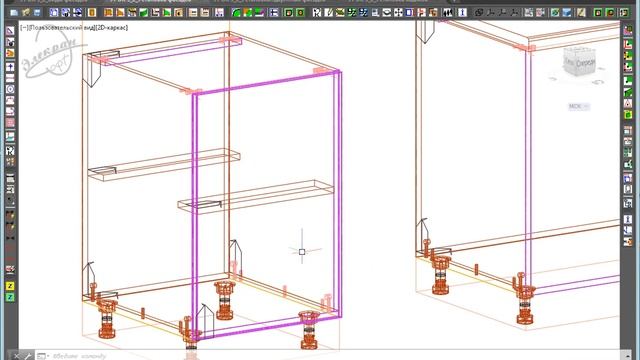Click the red triangle icon in right toolbar
The image size is (640, 360).
628,104
